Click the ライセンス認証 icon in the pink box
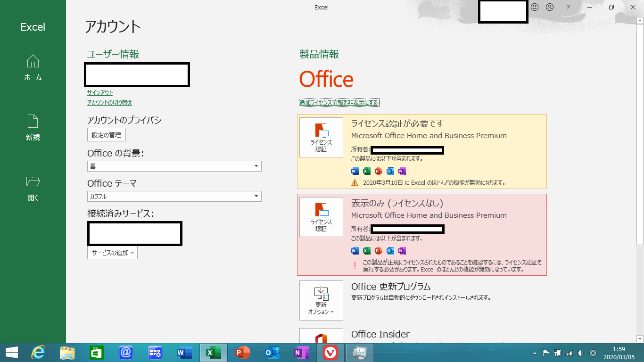 (x=321, y=217)
